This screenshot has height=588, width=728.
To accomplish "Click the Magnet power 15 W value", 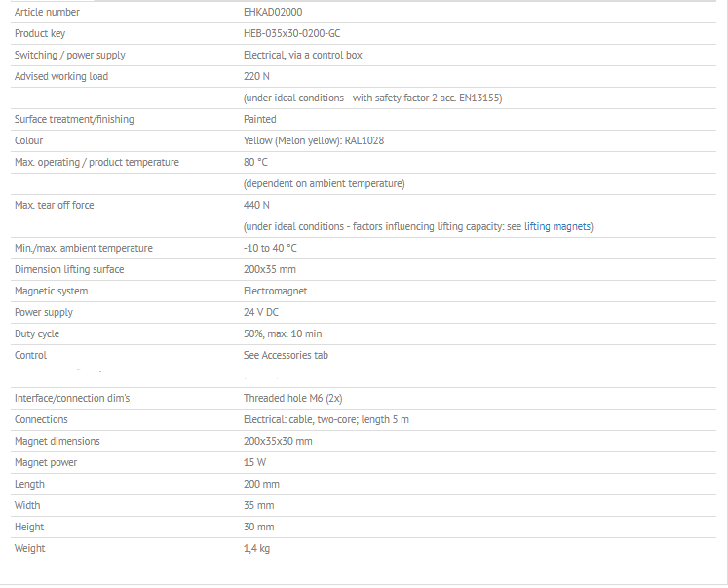I will point(255,462).
